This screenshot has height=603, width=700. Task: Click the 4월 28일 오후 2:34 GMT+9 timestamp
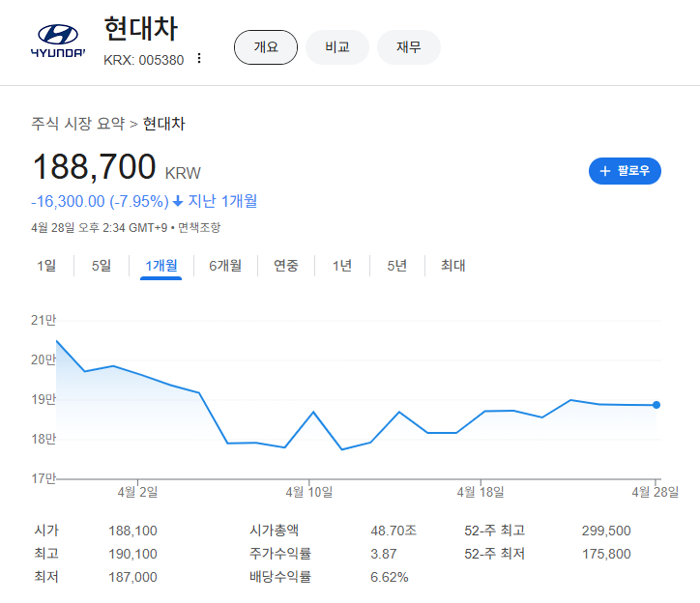click(x=100, y=228)
